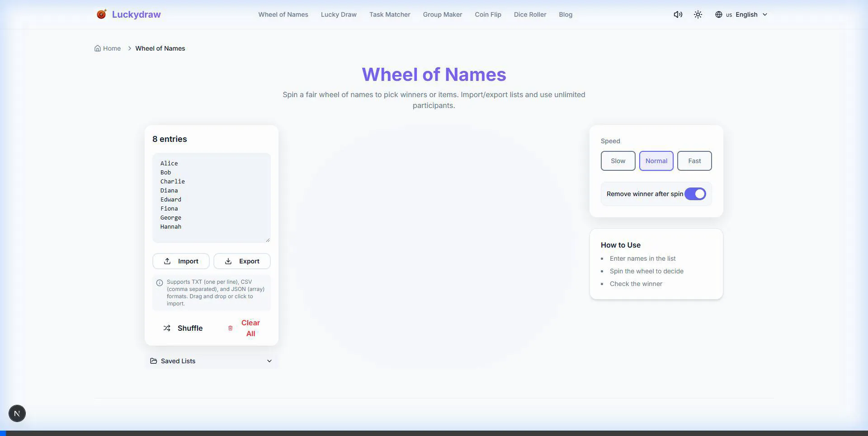Shuffle the entries list

click(183, 328)
